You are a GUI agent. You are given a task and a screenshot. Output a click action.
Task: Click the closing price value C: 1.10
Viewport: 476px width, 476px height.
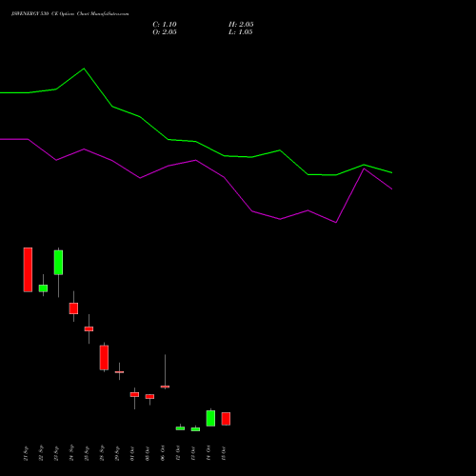(165, 25)
